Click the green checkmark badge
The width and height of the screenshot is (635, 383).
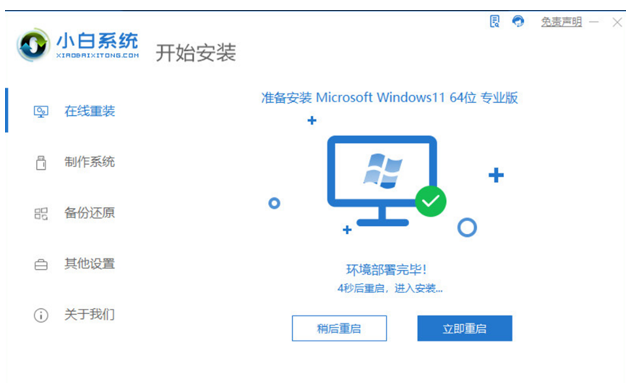tap(430, 201)
